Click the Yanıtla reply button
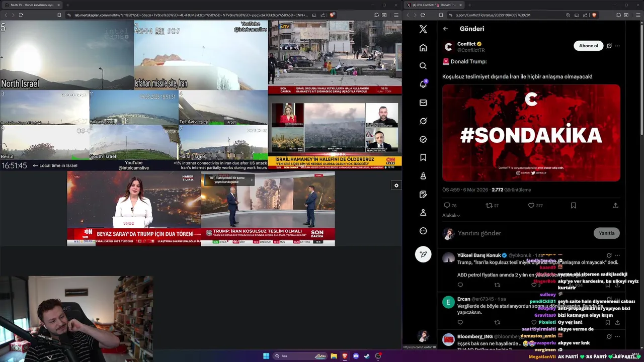This screenshot has width=644, height=362. [606, 233]
